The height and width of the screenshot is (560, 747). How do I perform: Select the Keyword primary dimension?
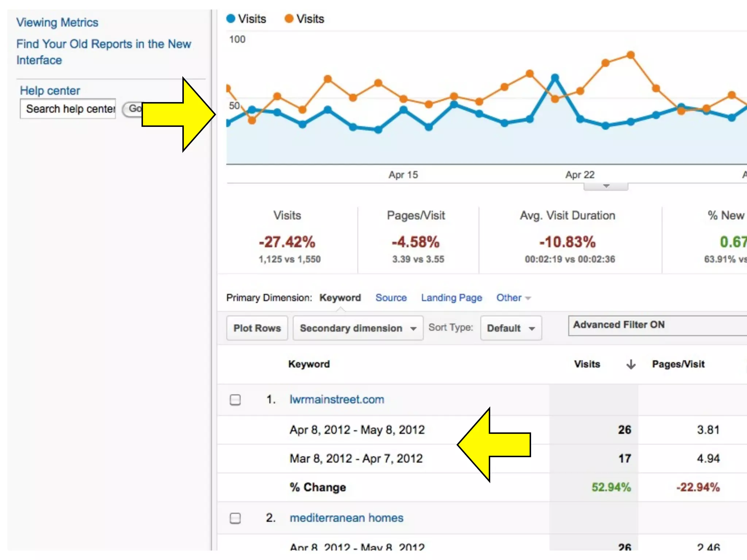[x=340, y=298]
